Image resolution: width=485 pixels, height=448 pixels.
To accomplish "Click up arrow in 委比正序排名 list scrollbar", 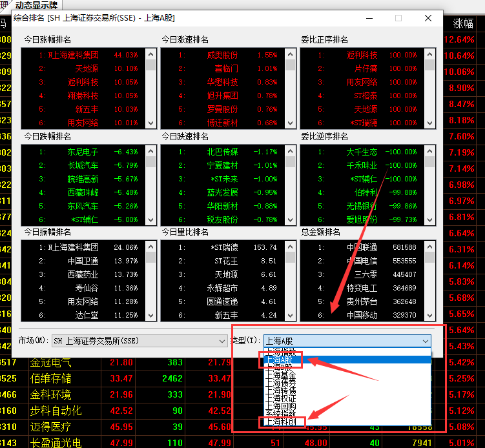I will click(429, 54).
